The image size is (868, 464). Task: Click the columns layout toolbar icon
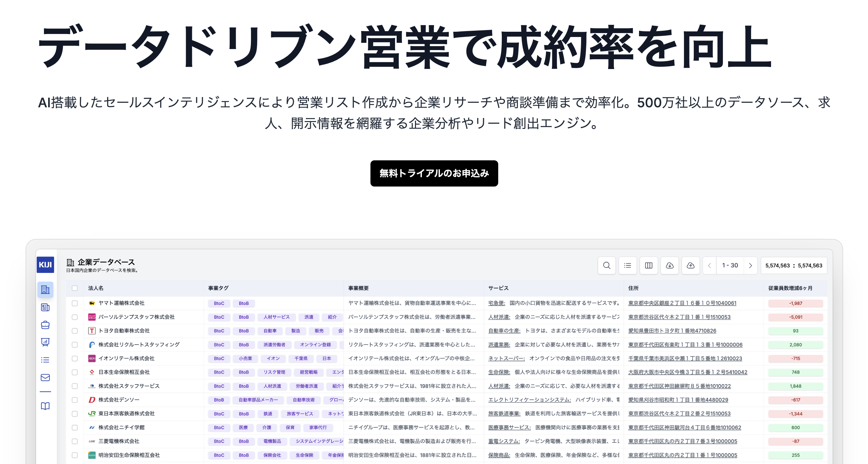pos(649,265)
